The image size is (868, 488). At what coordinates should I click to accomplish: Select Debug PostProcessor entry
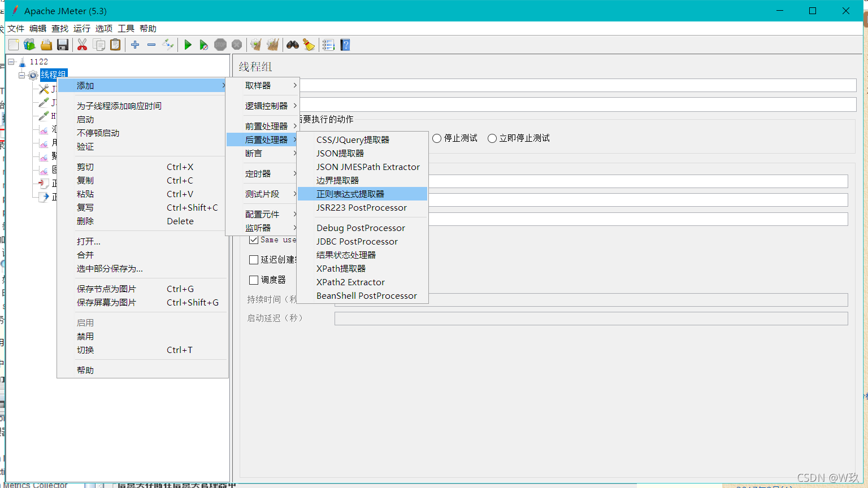[x=362, y=228]
